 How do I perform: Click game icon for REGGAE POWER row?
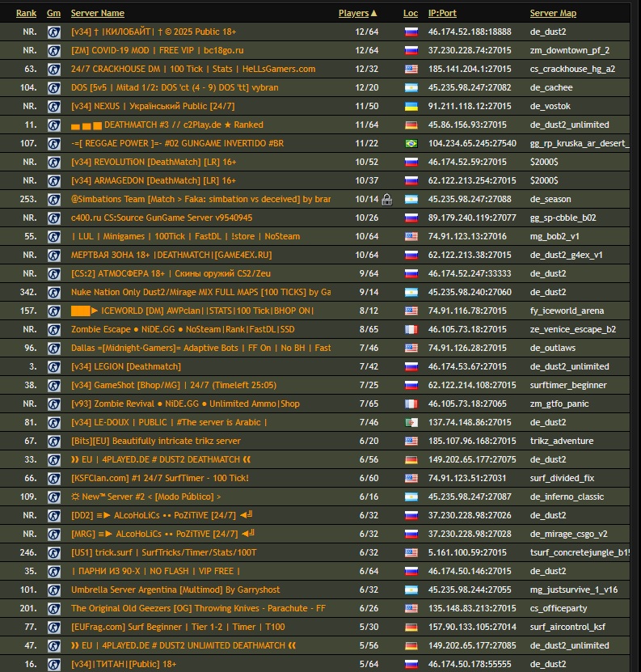click(x=54, y=144)
